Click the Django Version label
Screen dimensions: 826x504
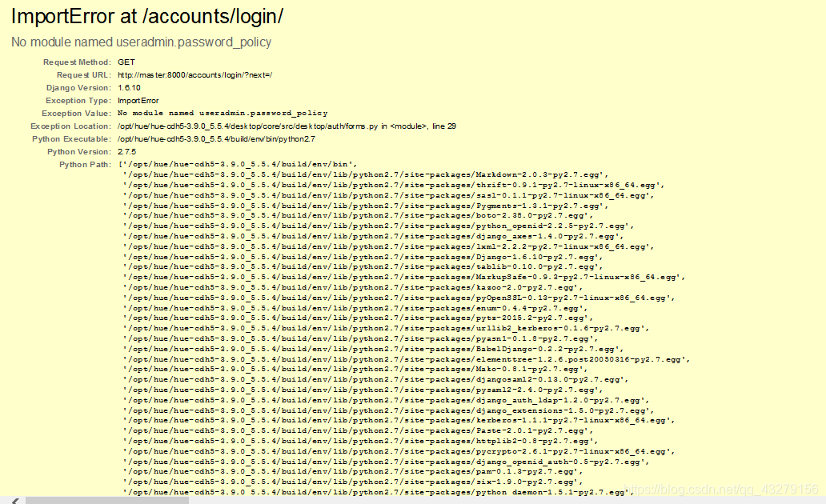pos(78,87)
